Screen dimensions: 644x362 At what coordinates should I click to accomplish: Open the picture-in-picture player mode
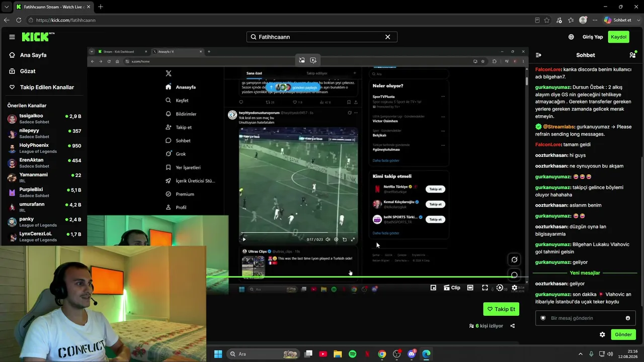click(433, 288)
